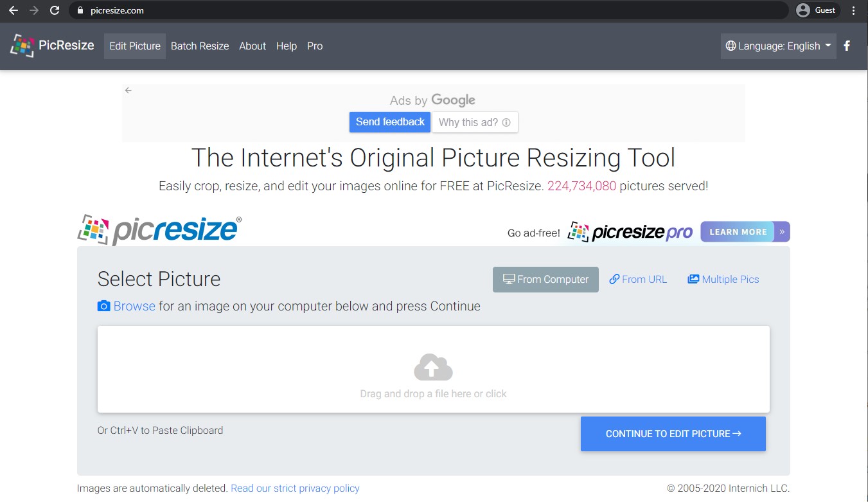Open Chrome's three-dot menu
868x502 pixels.
tap(853, 10)
